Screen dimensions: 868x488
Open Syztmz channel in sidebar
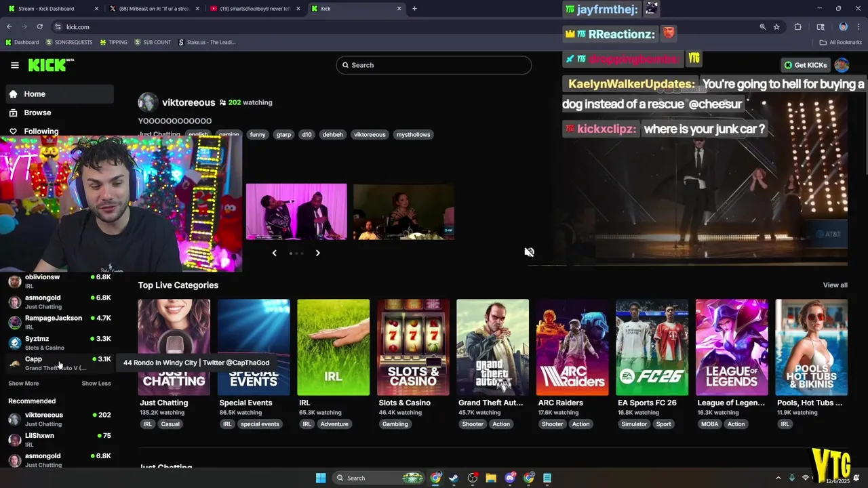60,342
